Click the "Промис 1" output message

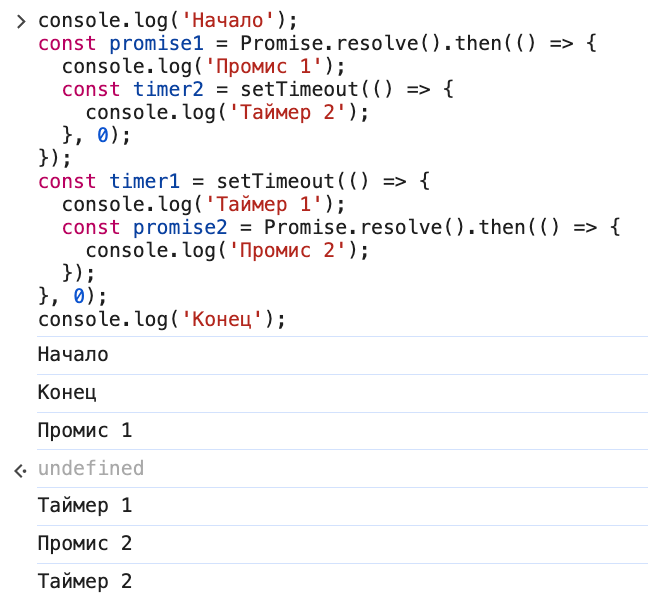(85, 431)
